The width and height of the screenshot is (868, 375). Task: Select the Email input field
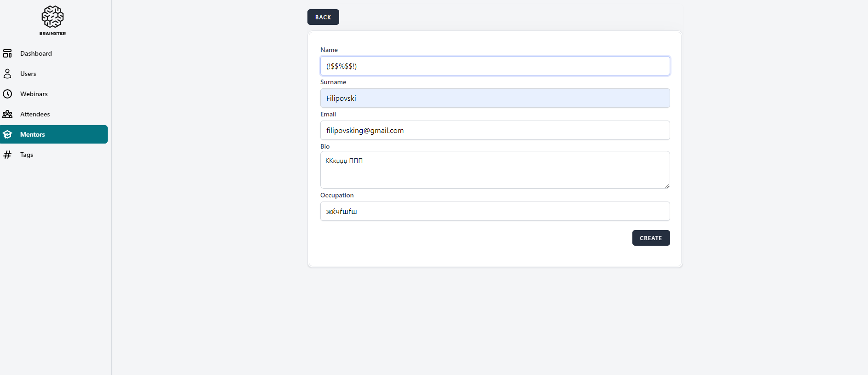point(495,130)
